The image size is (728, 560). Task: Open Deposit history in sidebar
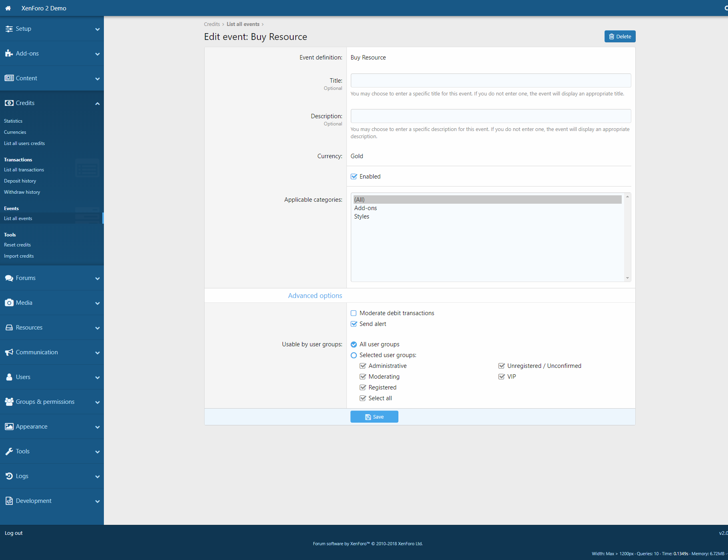pos(20,181)
